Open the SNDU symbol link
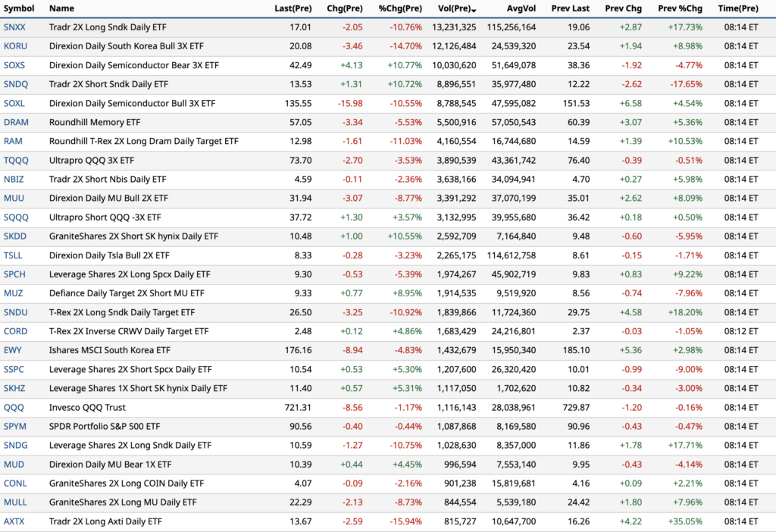The height and width of the screenshot is (532, 776). (15, 312)
